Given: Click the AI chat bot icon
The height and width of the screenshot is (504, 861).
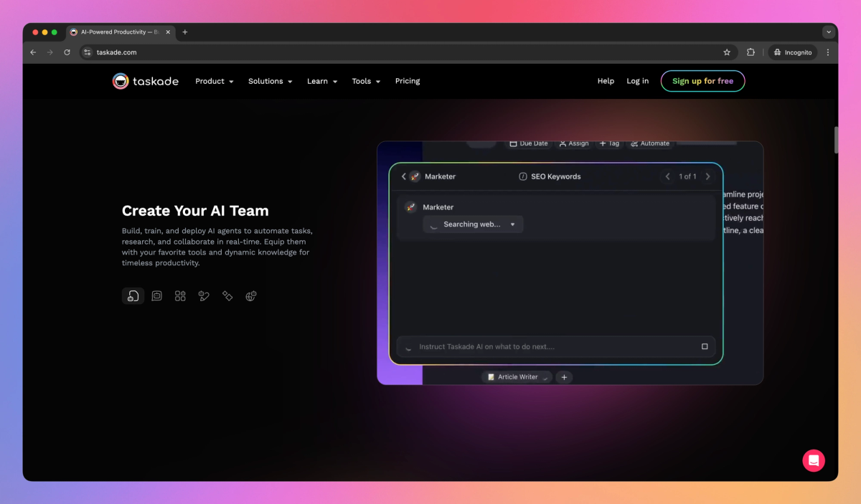Looking at the screenshot, I should pyautogui.click(x=156, y=295).
